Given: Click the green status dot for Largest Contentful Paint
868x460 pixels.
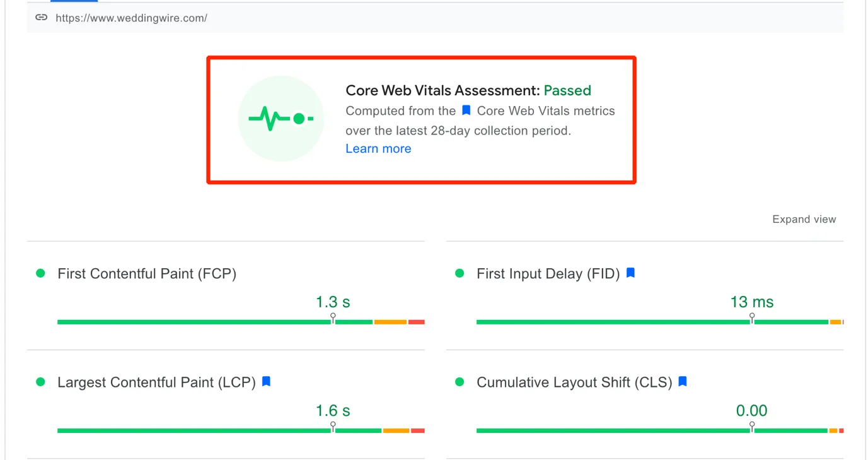Looking at the screenshot, I should click(x=41, y=382).
